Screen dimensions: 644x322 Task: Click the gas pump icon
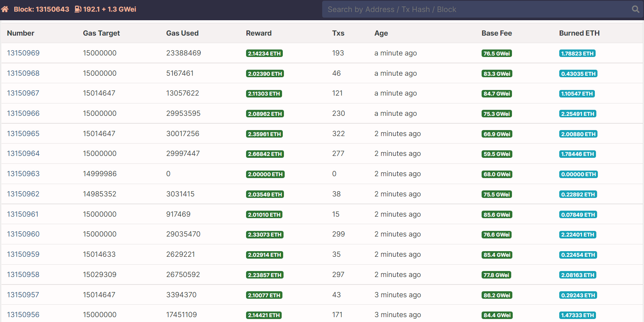point(78,9)
